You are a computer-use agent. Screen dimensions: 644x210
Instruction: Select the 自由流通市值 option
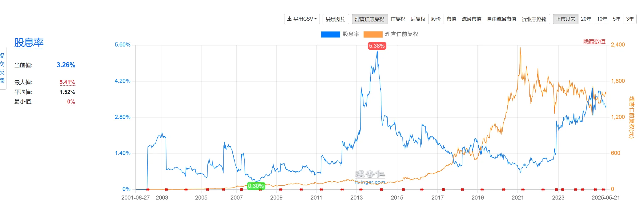pos(501,19)
